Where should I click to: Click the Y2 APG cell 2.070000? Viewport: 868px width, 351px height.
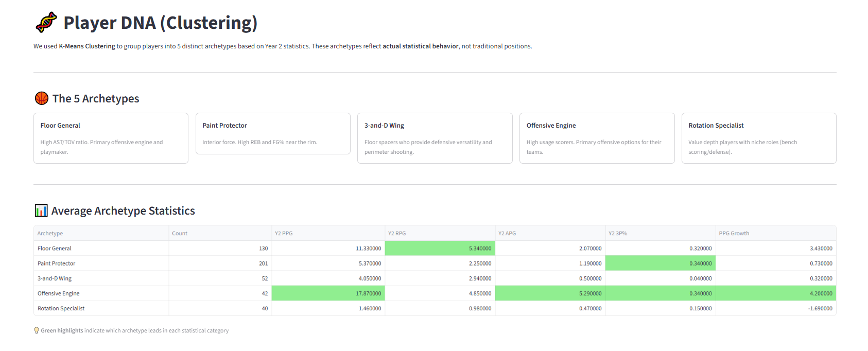[x=550, y=248]
